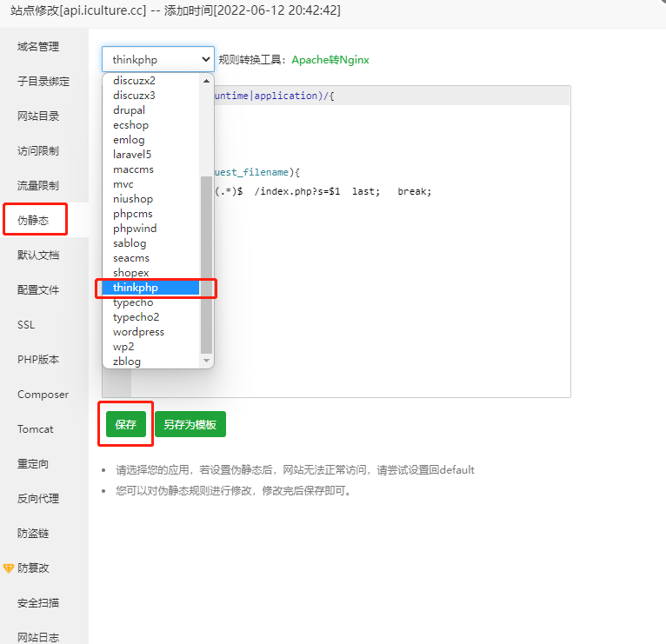The width and height of the screenshot is (666, 644).
Task: Choose phpwind from the template list
Action: pos(150,229)
